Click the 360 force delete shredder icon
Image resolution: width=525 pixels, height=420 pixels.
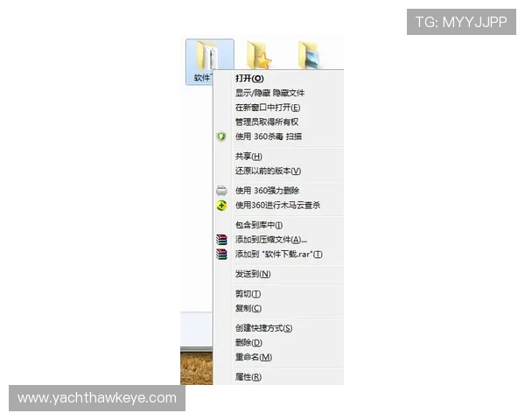221,191
